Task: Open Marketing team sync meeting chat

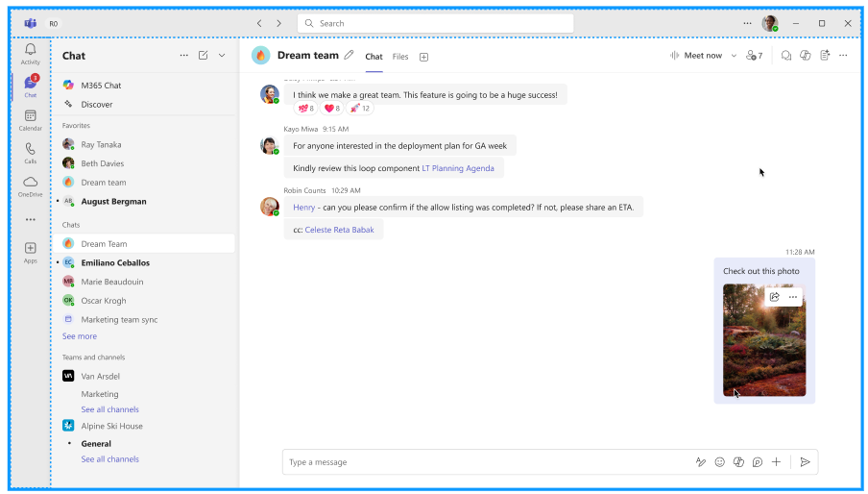Action: coord(143,319)
